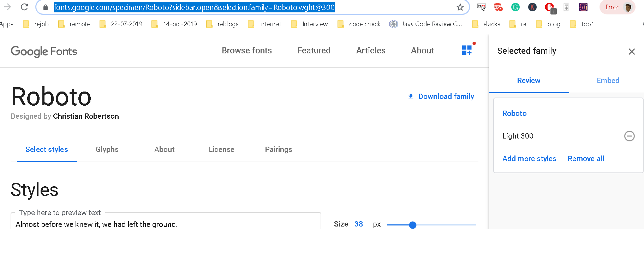The width and height of the screenshot is (644, 276).
Task: Open the slacks bookmark folder
Action: click(x=486, y=24)
